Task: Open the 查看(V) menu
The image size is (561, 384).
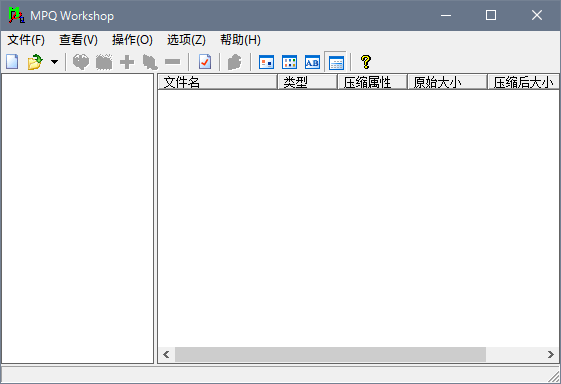Action: pos(78,40)
